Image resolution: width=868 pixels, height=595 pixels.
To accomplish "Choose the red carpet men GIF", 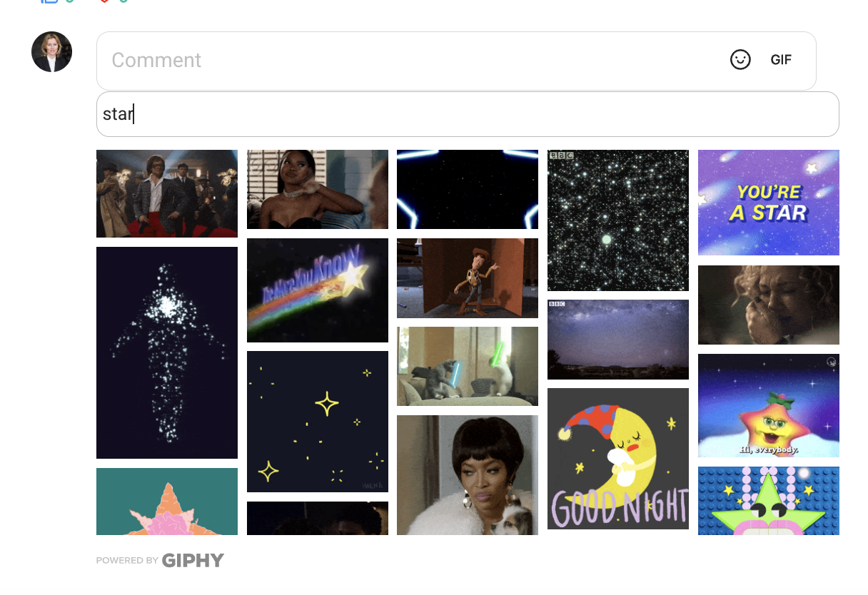I will tap(167, 193).
